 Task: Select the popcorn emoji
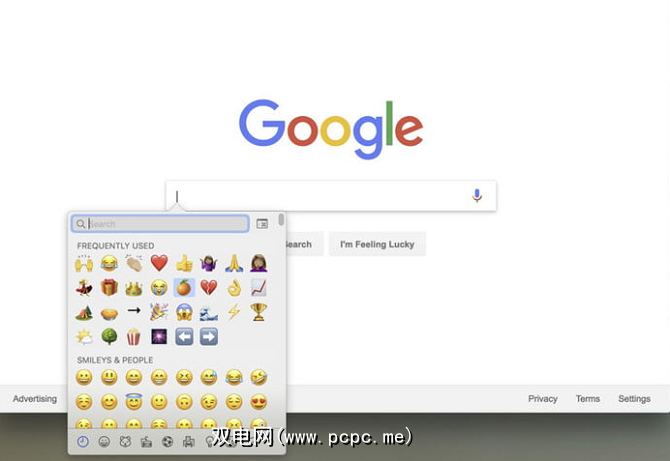[134, 337]
